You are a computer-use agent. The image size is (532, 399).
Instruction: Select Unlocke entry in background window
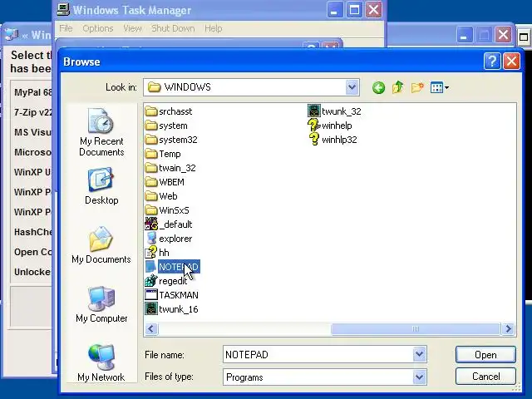(x=32, y=272)
